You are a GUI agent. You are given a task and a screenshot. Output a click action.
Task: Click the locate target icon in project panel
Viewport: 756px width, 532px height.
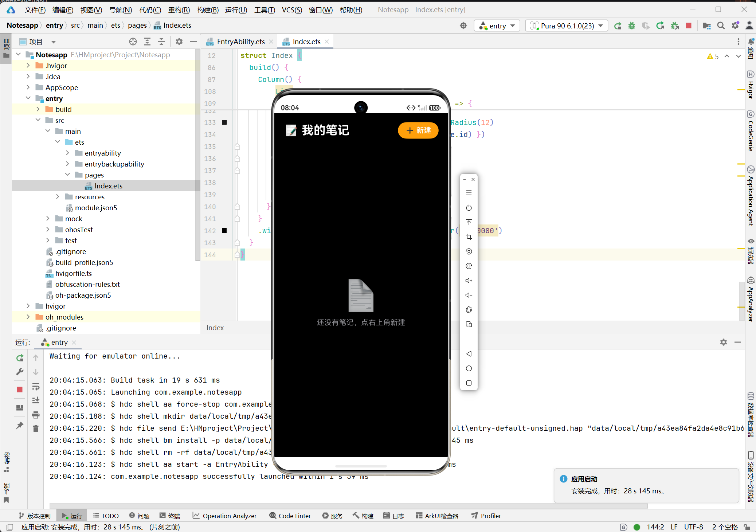click(133, 42)
